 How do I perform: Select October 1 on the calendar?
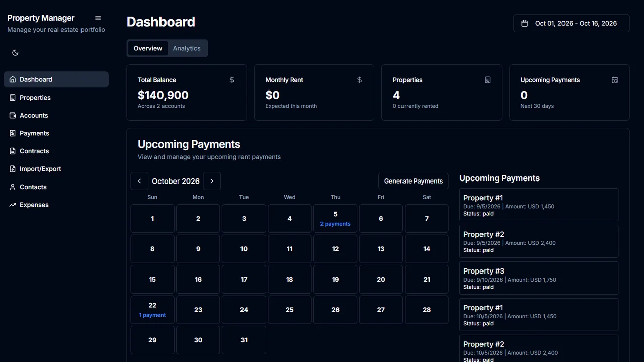click(152, 219)
